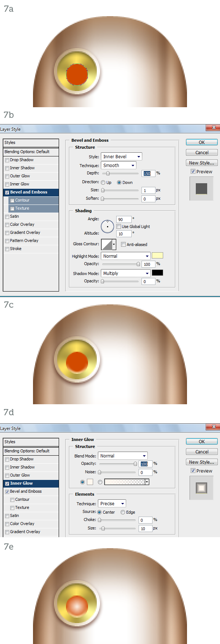
Task: Close the Bevel and Emboss Layer Style dialog
Action: pos(213,127)
